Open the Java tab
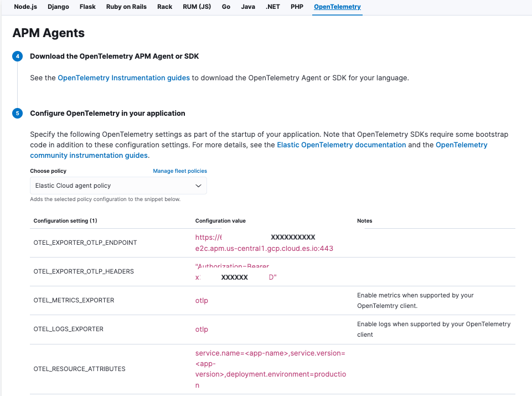This screenshot has height=396, width=532. tap(247, 7)
